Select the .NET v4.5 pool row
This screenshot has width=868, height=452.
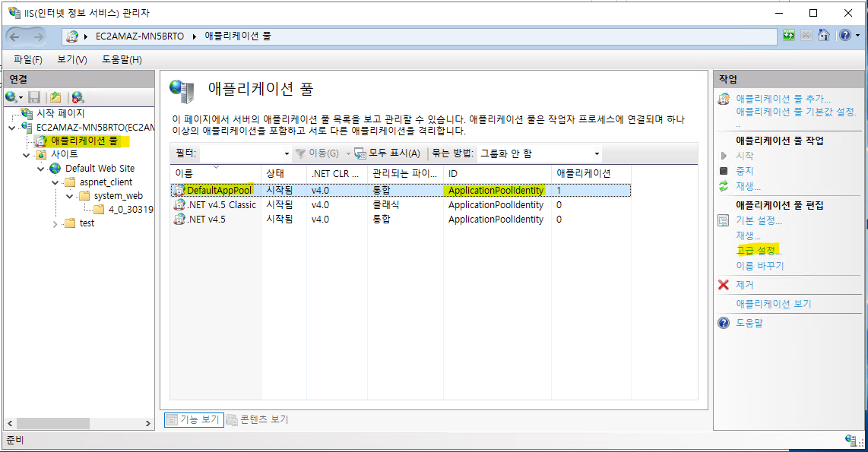(x=401, y=219)
